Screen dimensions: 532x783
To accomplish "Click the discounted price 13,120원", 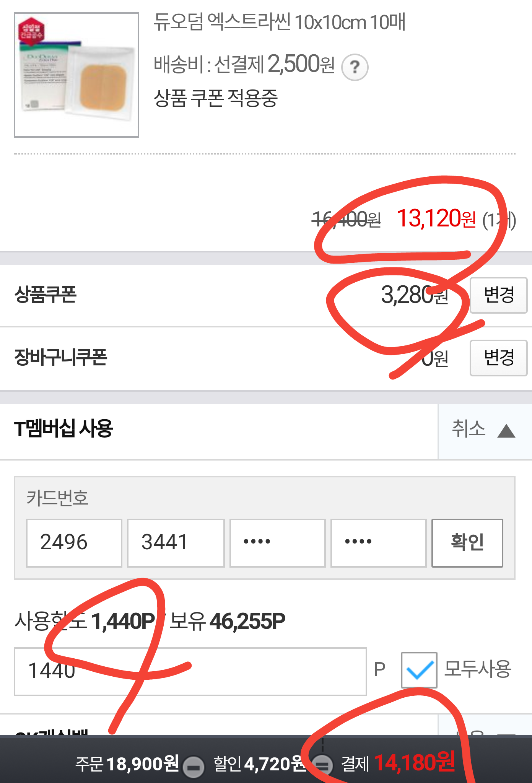I will pos(436,219).
